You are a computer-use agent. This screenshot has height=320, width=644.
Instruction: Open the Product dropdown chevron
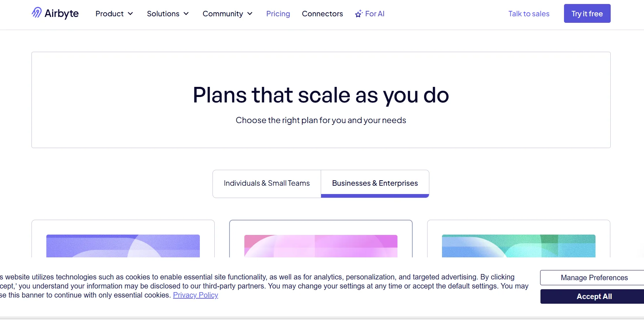coord(131,14)
